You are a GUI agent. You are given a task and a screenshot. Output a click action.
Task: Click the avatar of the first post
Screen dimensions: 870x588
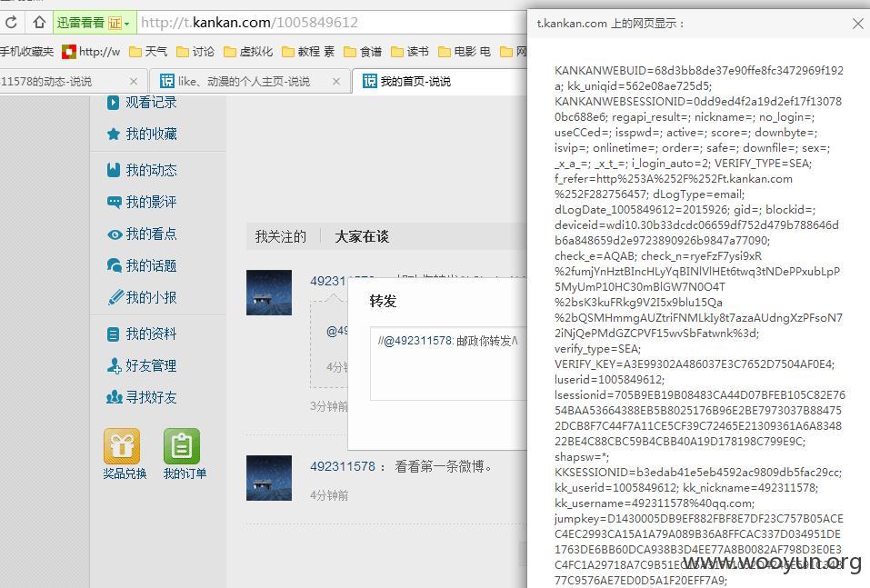[269, 293]
